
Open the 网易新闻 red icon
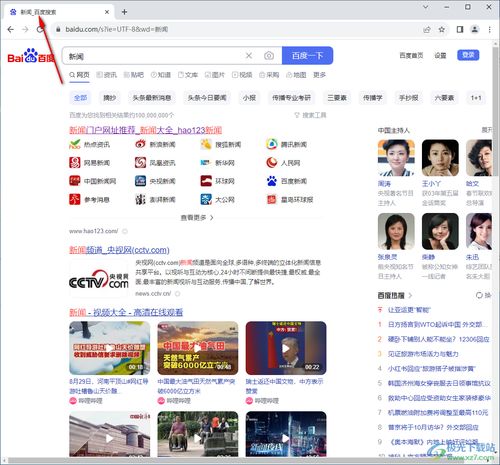pyautogui.click(x=74, y=163)
